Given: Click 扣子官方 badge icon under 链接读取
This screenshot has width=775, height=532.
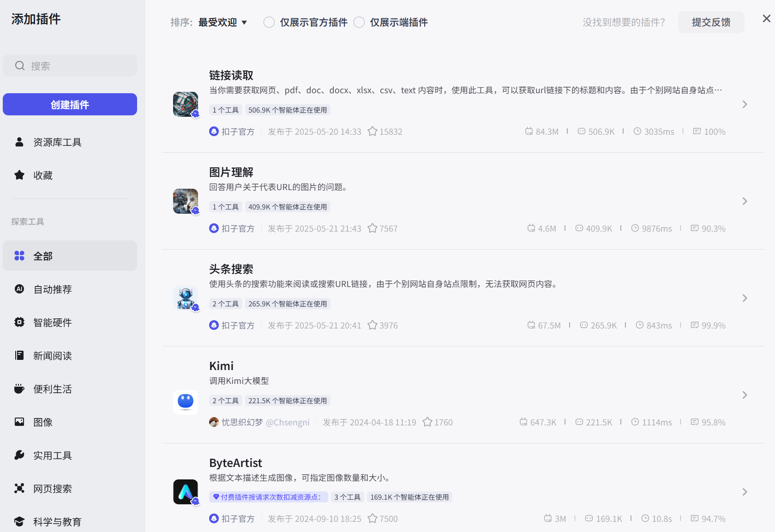Looking at the screenshot, I should tap(214, 132).
